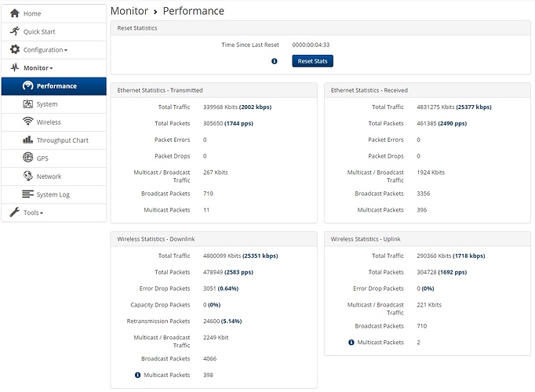Click transmitted multicast traffic 267 Kbits

point(215,172)
